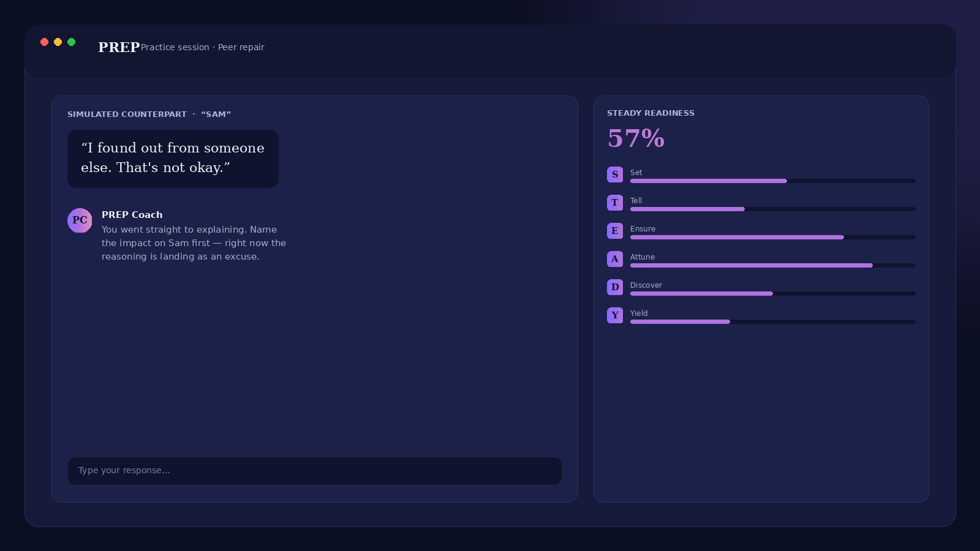
Task: Click the Yield label text
Action: [x=639, y=313]
